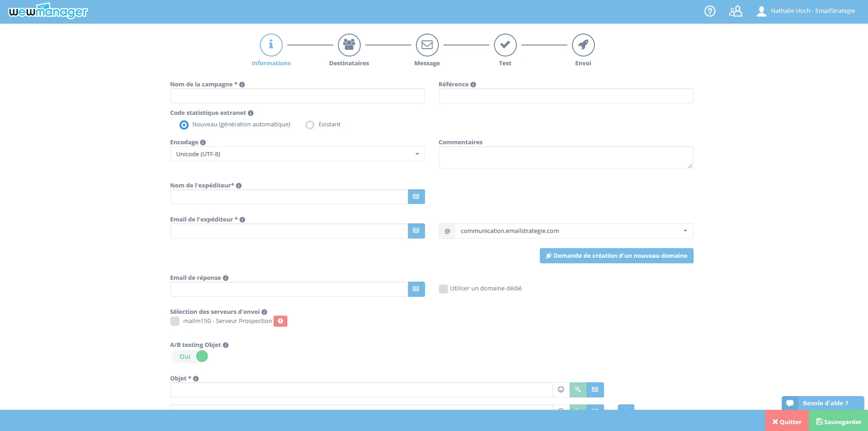This screenshot has height=431, width=868.
Task: Go to Message step envelope icon
Action: [427, 45]
